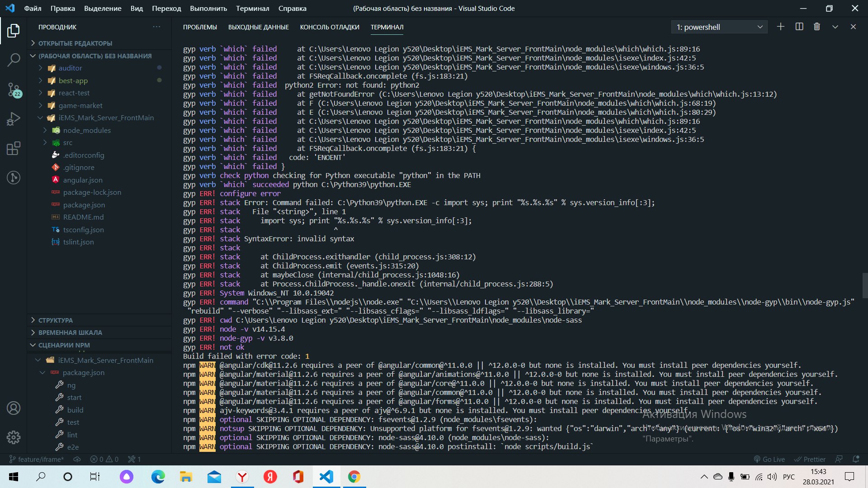The image size is (868, 488).
Task: Open the Explorer view in activity bar
Action: click(x=14, y=31)
